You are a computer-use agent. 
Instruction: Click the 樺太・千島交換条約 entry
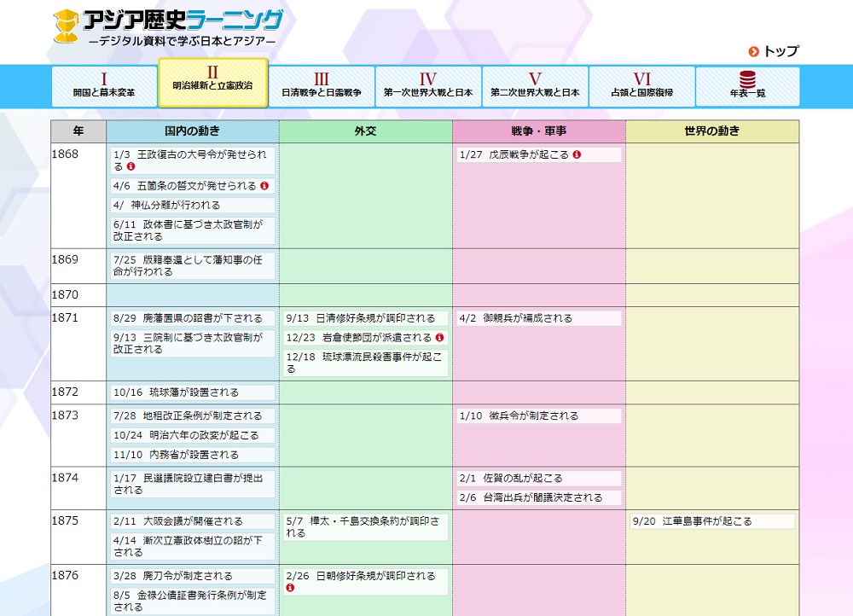point(363,527)
